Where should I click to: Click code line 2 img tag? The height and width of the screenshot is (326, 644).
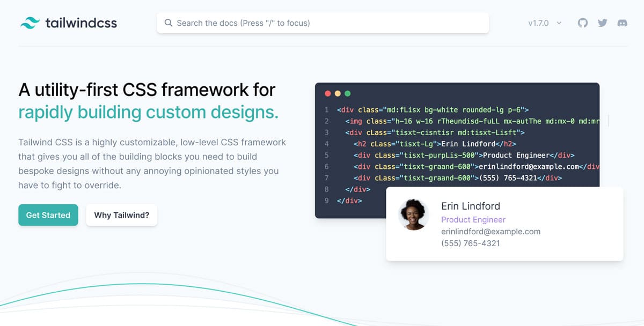(x=472, y=121)
